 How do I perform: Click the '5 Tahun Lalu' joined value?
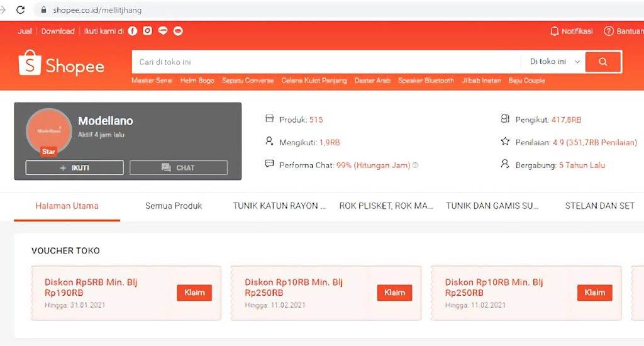[x=582, y=165]
